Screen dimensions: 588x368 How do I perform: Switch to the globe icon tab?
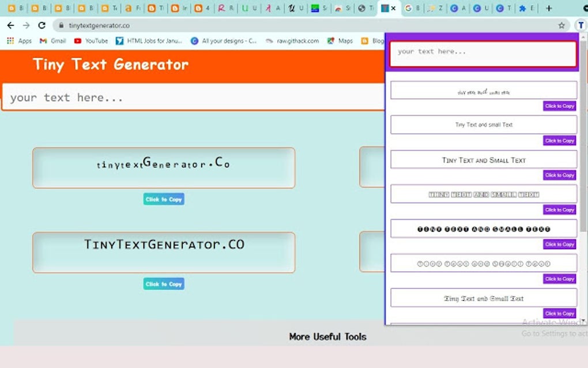coord(365,8)
